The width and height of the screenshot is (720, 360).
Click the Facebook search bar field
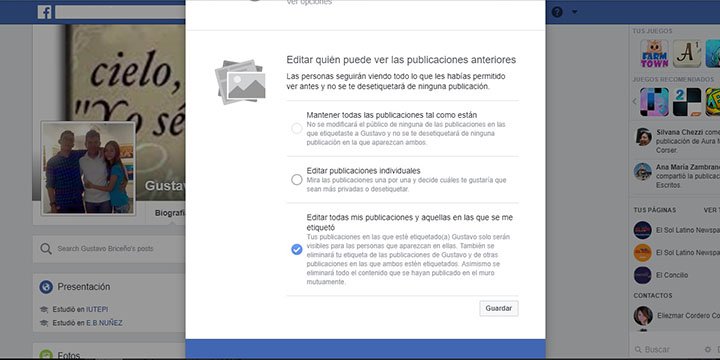click(120, 12)
